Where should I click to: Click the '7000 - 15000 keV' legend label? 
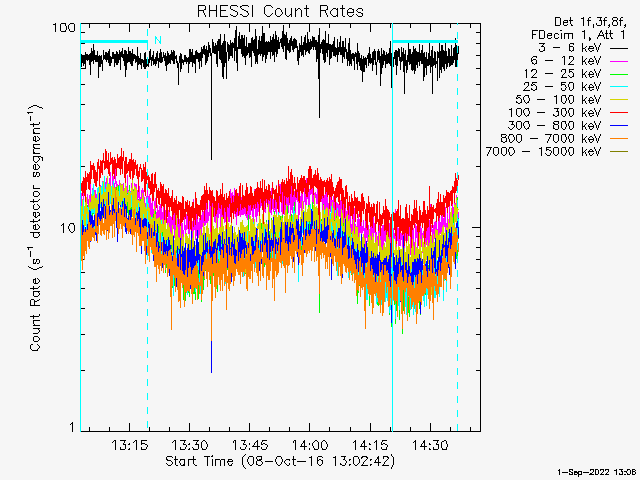pyautogui.click(x=543, y=151)
